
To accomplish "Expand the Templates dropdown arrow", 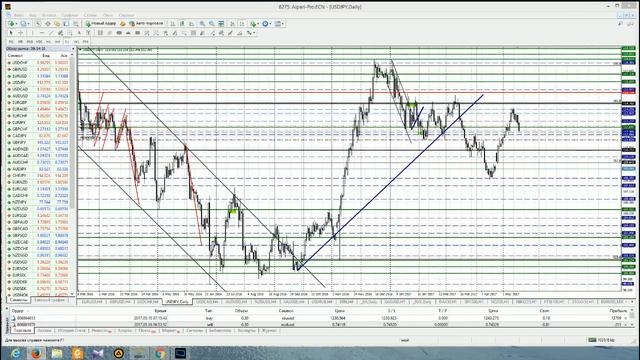I will 283,24.
